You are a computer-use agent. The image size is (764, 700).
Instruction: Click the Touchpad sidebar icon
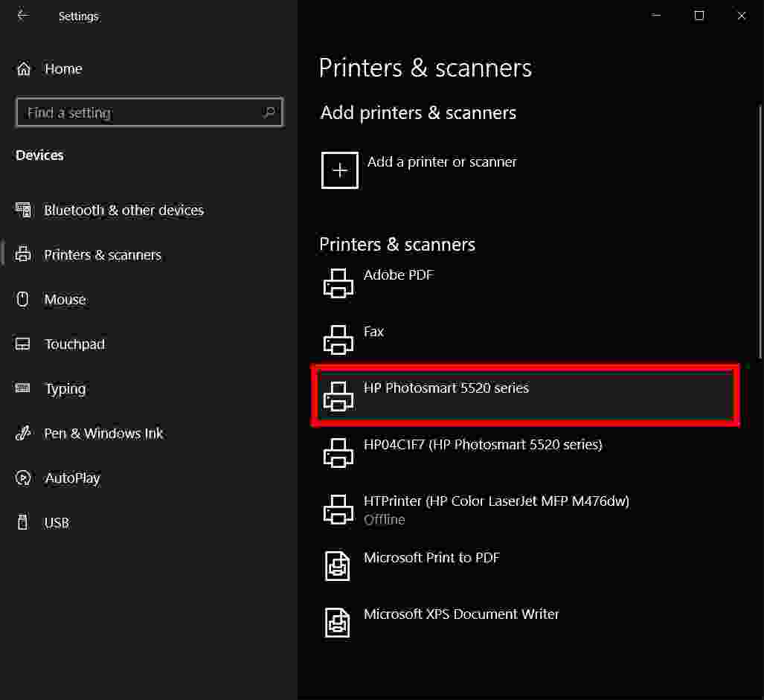[x=22, y=344]
